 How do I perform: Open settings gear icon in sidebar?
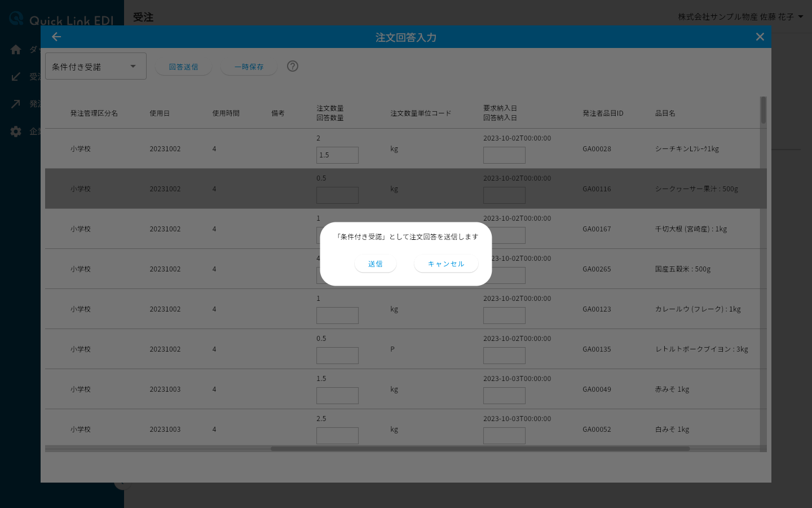tap(16, 131)
